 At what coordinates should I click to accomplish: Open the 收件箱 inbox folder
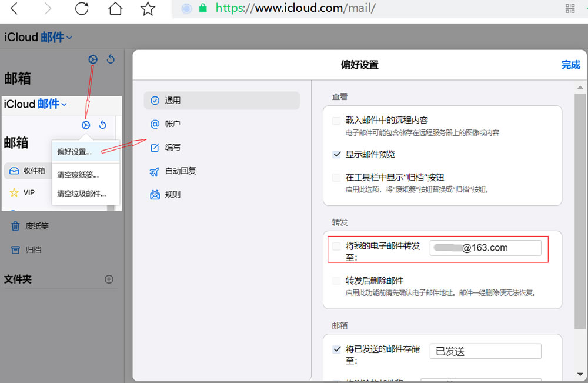28,171
